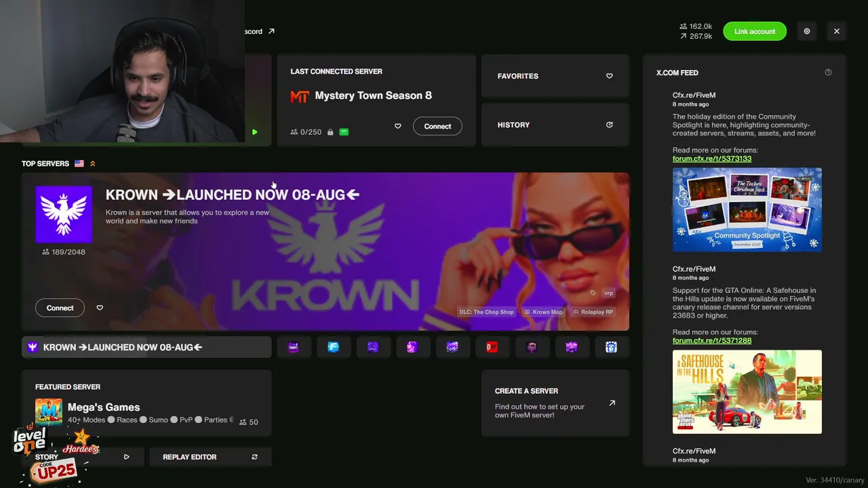The height and width of the screenshot is (488, 868).
Task: Select the eighth server icon in the strip
Action: [x=572, y=347]
